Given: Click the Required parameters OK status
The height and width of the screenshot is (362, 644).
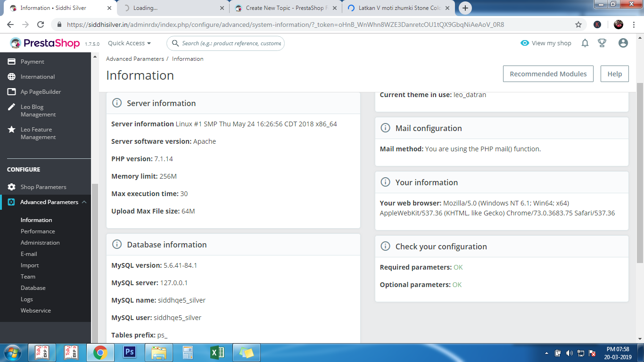Looking at the screenshot, I should click(458, 267).
